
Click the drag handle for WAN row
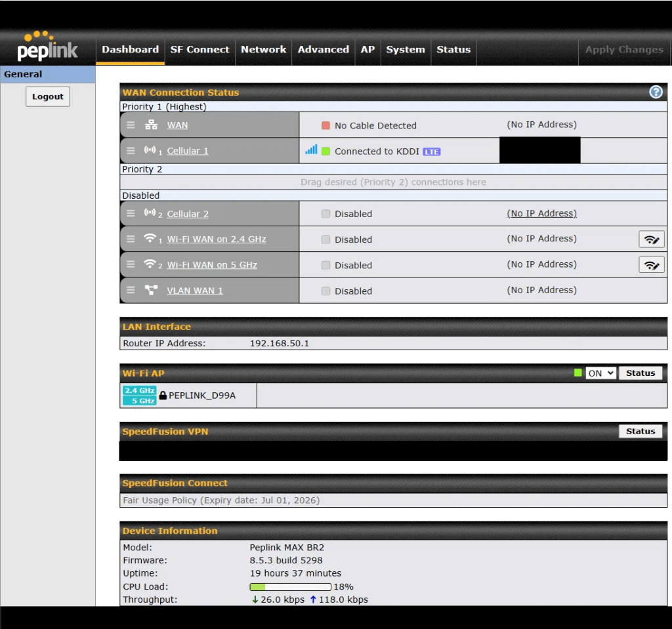coord(131,125)
